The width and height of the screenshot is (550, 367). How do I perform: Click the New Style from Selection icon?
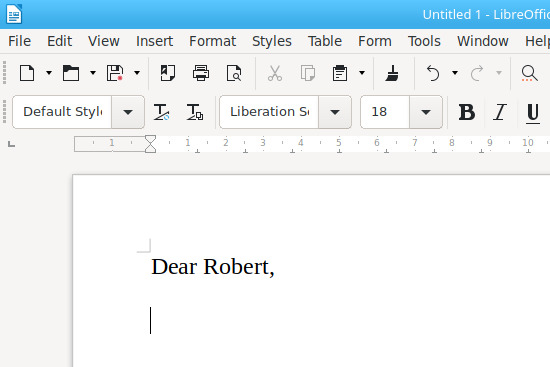[195, 112]
